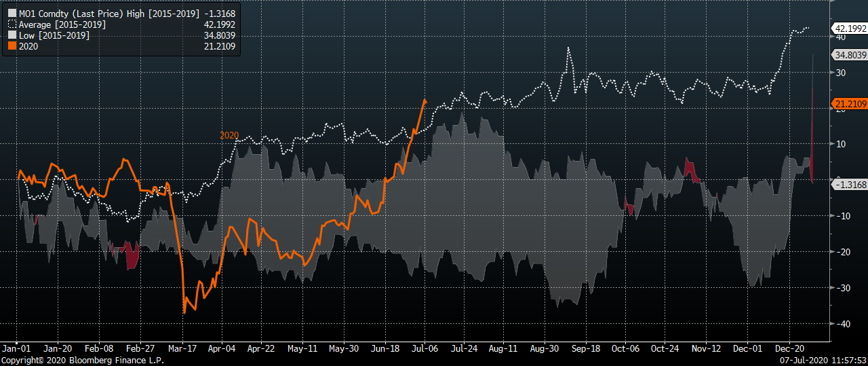Click the legend value 21.2109
The image size is (868, 366).
coord(221,46)
